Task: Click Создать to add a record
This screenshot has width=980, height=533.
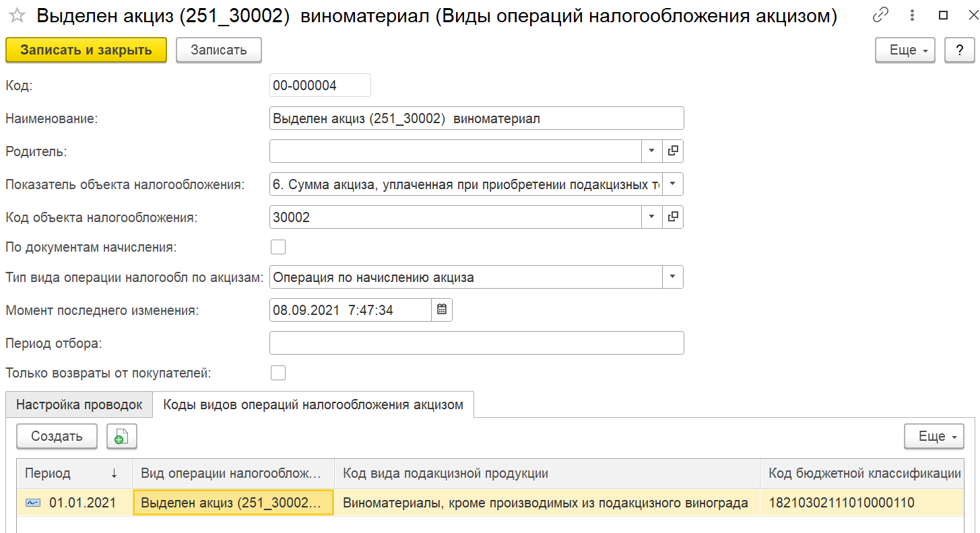Action: (x=57, y=436)
